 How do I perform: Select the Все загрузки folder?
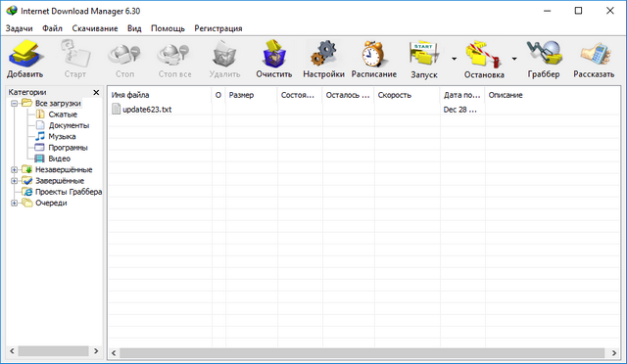(x=58, y=103)
